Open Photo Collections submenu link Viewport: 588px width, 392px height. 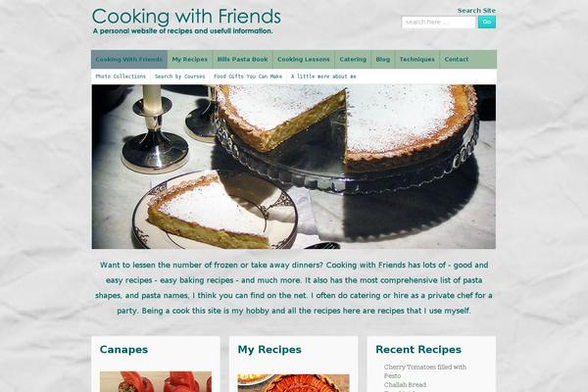point(121,76)
